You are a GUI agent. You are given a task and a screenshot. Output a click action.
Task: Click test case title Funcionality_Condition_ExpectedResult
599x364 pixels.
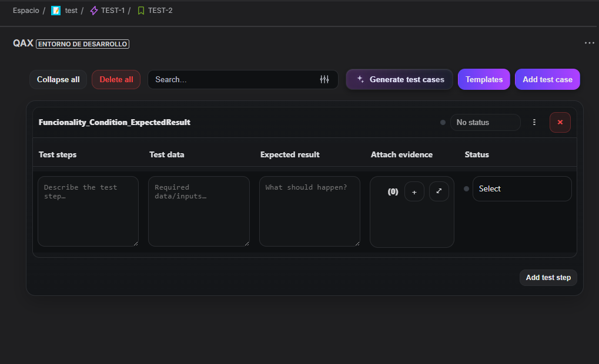(114, 123)
